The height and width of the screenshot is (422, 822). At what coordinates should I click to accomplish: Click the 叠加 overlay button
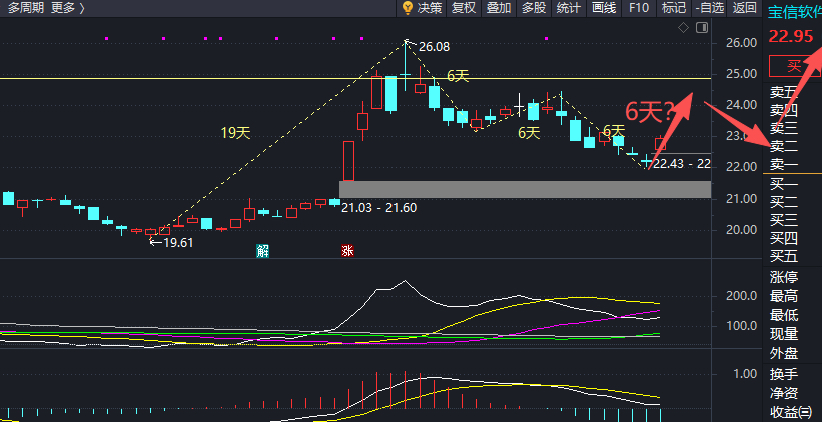499,7
